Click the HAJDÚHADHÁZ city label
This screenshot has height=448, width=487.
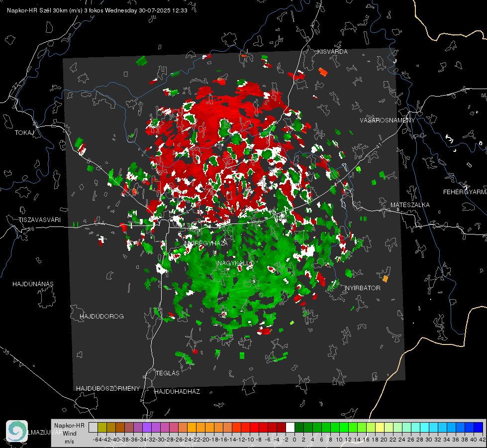coord(177,392)
